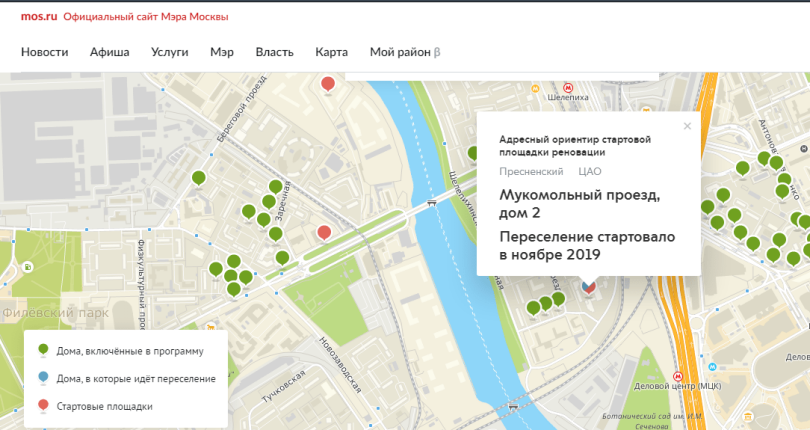Select rightmost of three green markers below popup
The image size is (810, 430).
tap(558, 299)
